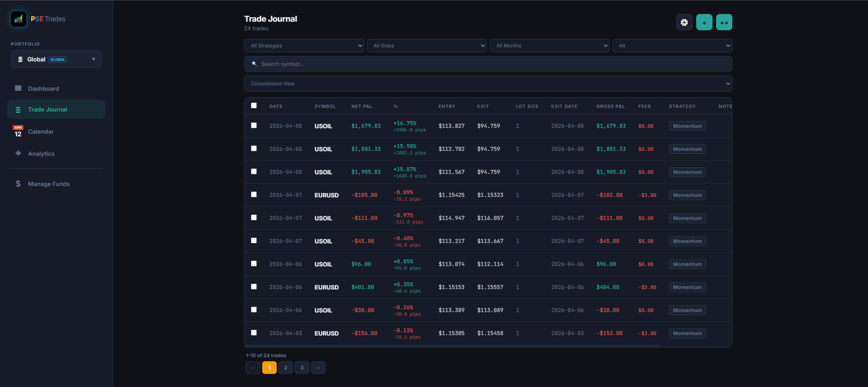
Task: Go to page 2 of trades
Action: coord(286,368)
